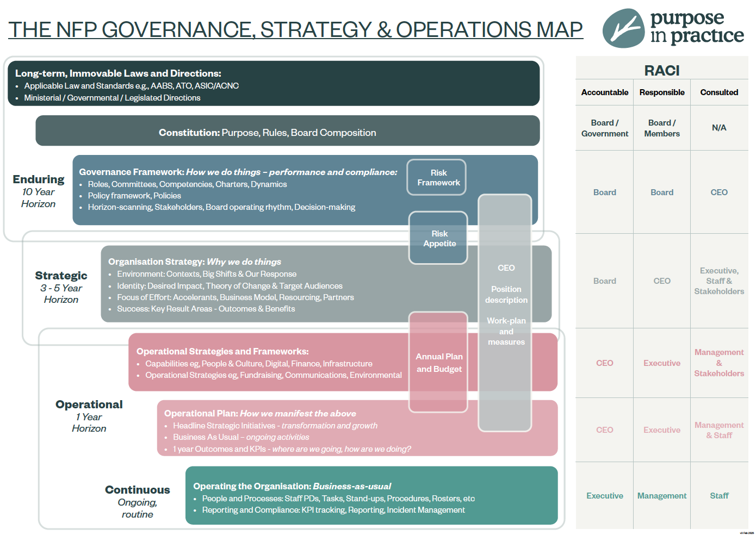Select "Operating the Organisation" heading
Screen dimensions: 756x535
[292, 486]
